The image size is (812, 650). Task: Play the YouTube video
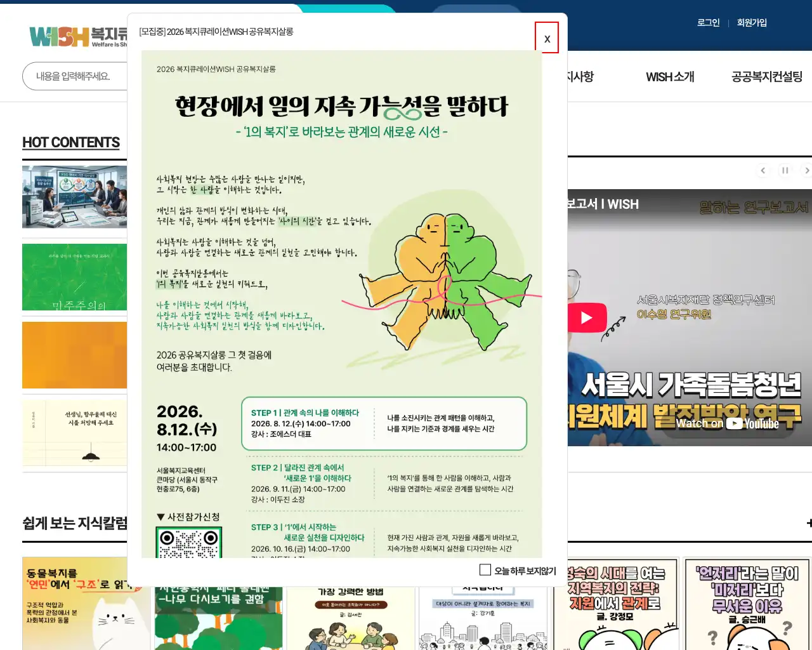click(x=586, y=318)
